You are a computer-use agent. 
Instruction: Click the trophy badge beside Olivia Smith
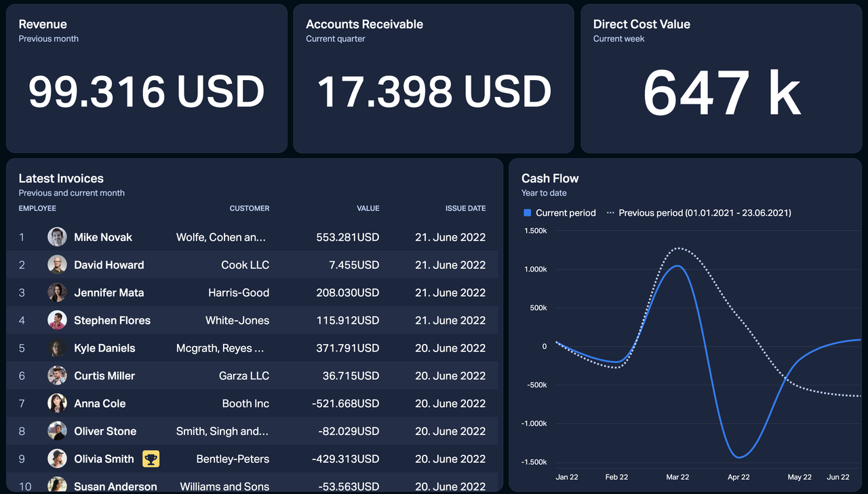[x=150, y=459]
